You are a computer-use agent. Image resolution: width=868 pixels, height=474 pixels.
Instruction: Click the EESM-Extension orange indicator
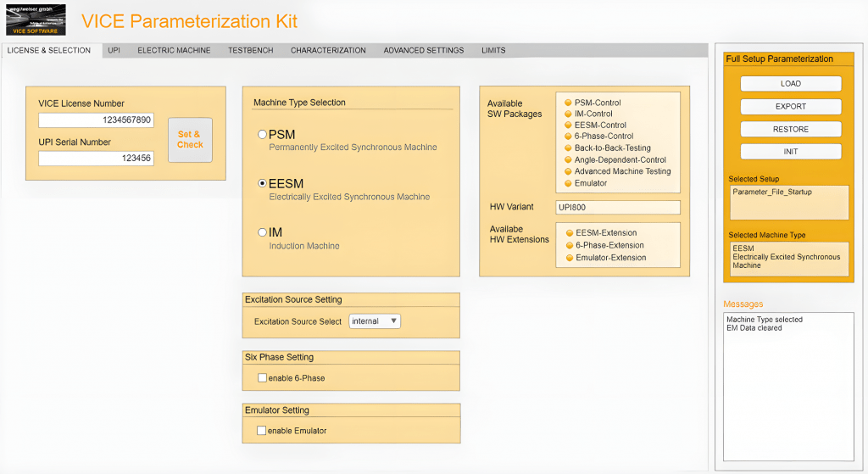tap(569, 233)
